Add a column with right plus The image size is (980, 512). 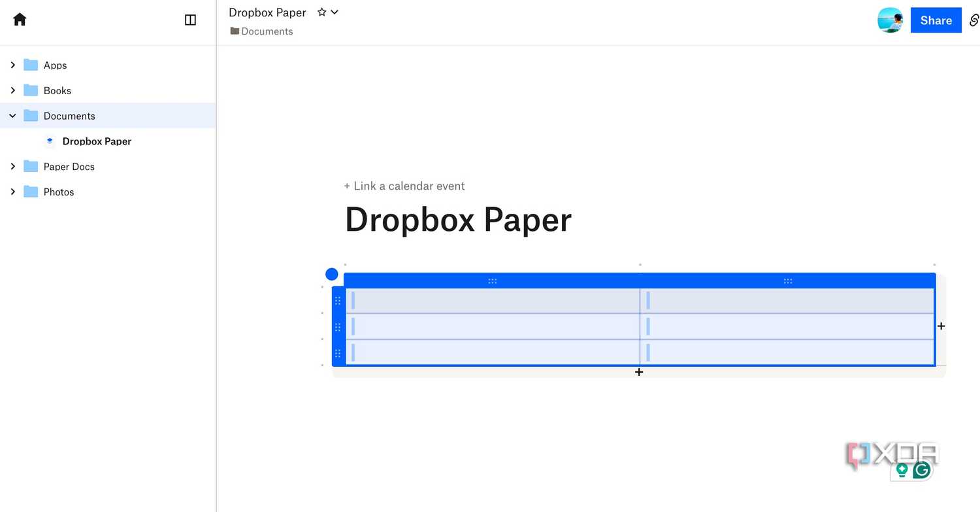pos(941,326)
